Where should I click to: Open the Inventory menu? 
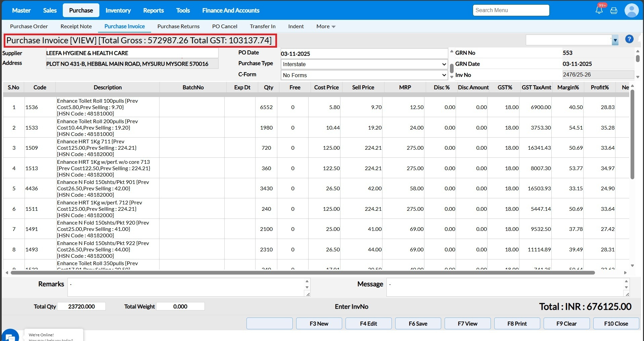tap(118, 10)
